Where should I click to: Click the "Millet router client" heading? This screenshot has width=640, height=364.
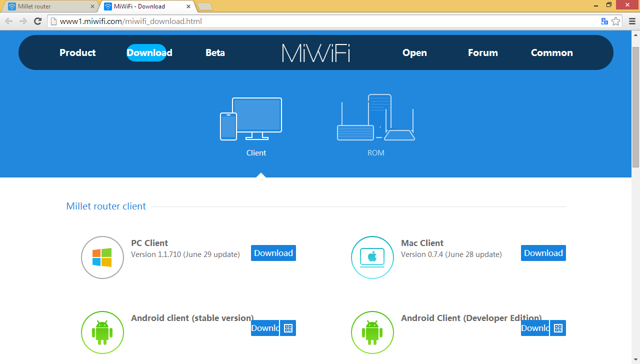coord(106,206)
